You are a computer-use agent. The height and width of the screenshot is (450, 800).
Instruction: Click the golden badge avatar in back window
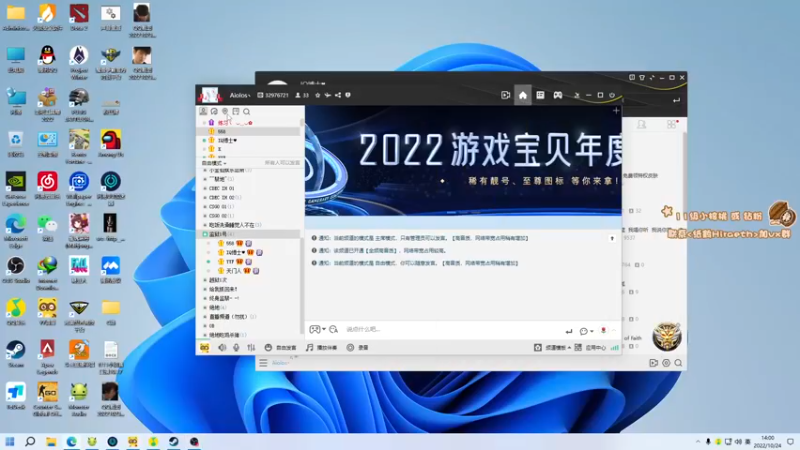666,336
